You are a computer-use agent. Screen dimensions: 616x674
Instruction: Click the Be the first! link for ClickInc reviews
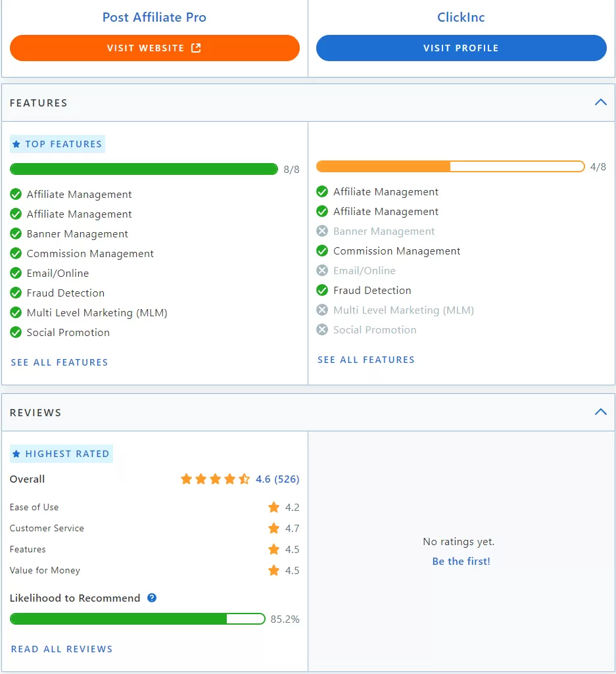[x=460, y=561]
